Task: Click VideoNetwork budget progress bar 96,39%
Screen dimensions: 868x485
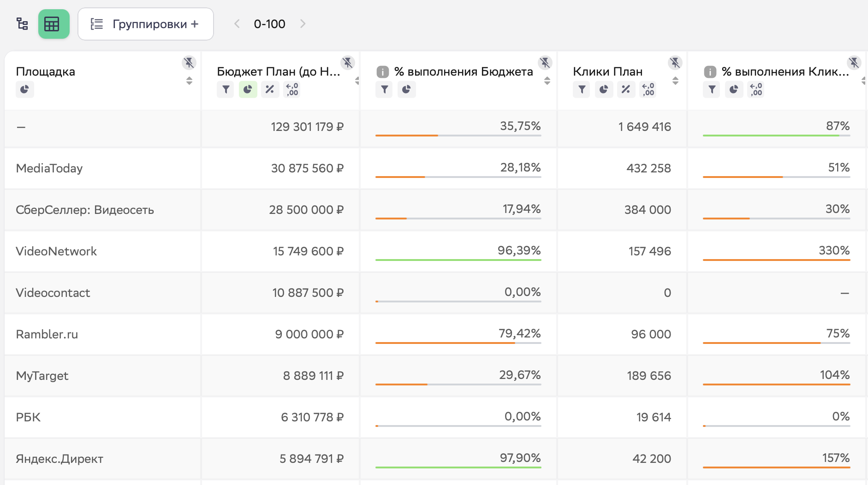Action: click(458, 260)
